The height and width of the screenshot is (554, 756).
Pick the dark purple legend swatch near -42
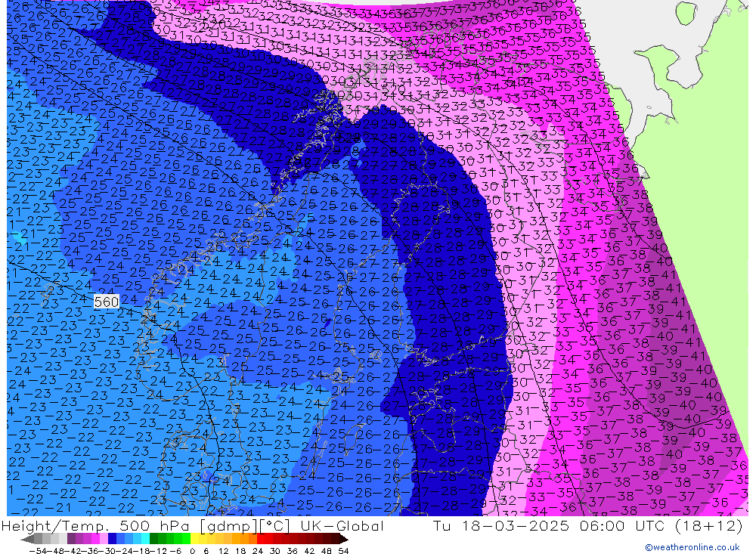click(x=71, y=539)
